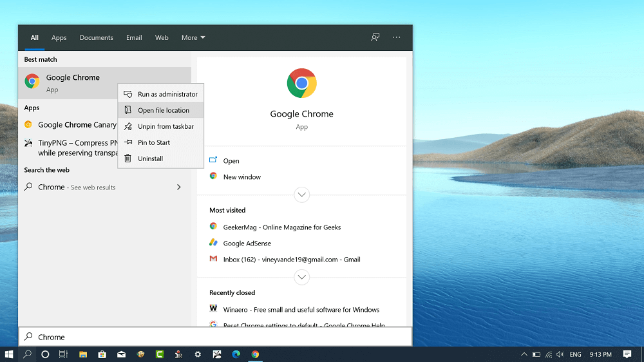Screen dimensions: 644x362
Task: Click the Uninstall trash can icon
Action: pyautogui.click(x=128, y=158)
